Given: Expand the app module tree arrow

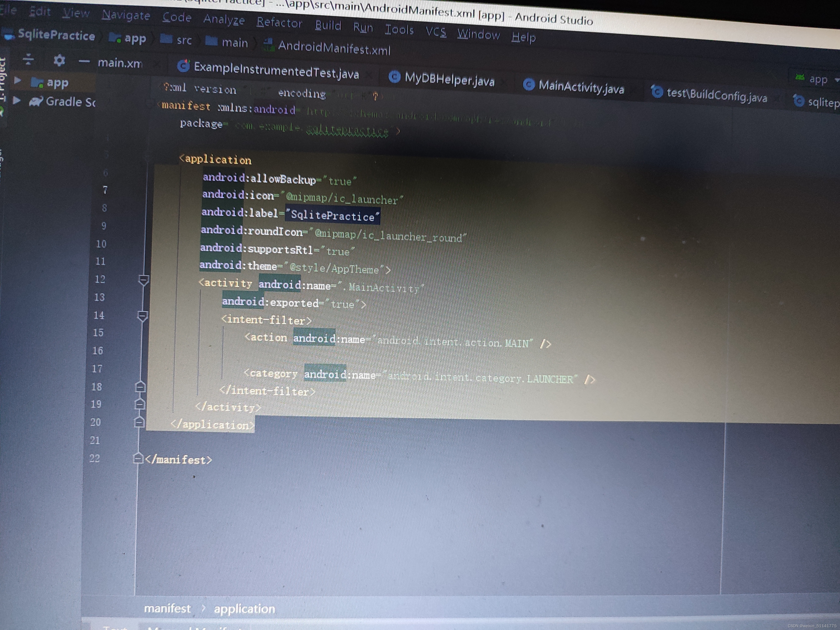Looking at the screenshot, I should 17,80.
